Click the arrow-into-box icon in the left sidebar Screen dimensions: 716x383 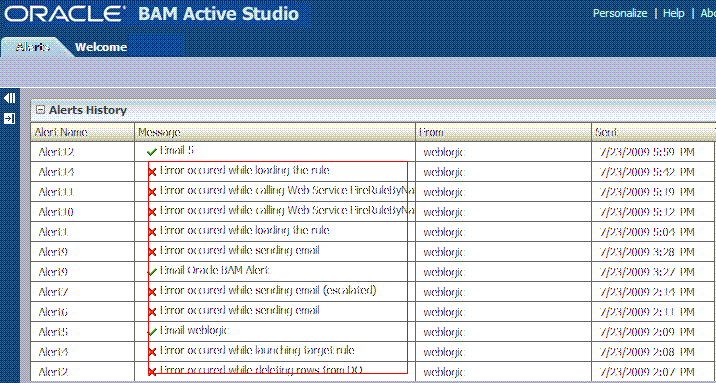coord(10,119)
